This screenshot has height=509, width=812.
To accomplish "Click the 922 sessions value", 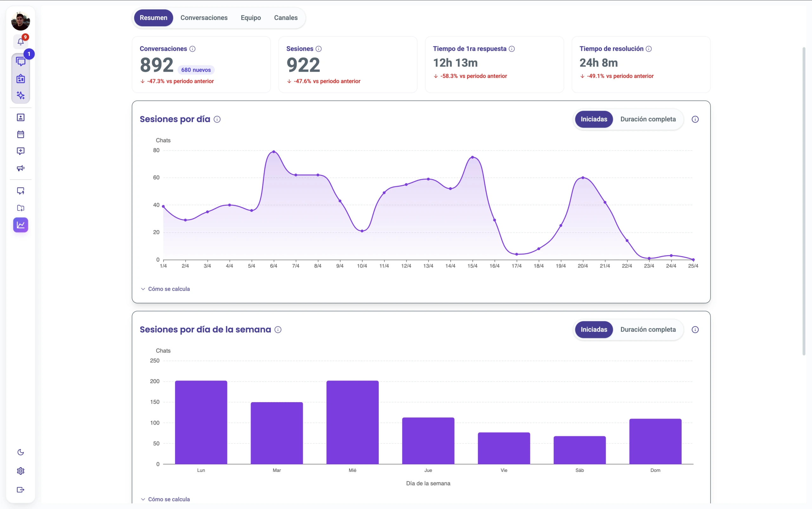I will tap(303, 65).
